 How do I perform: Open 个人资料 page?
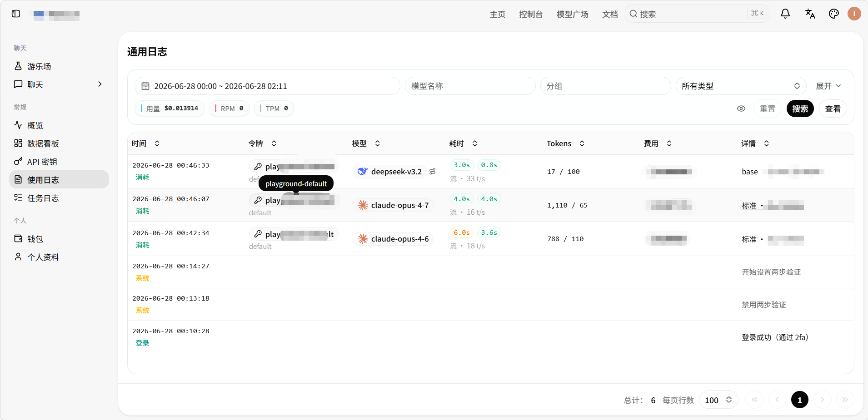pyautogui.click(x=59, y=257)
